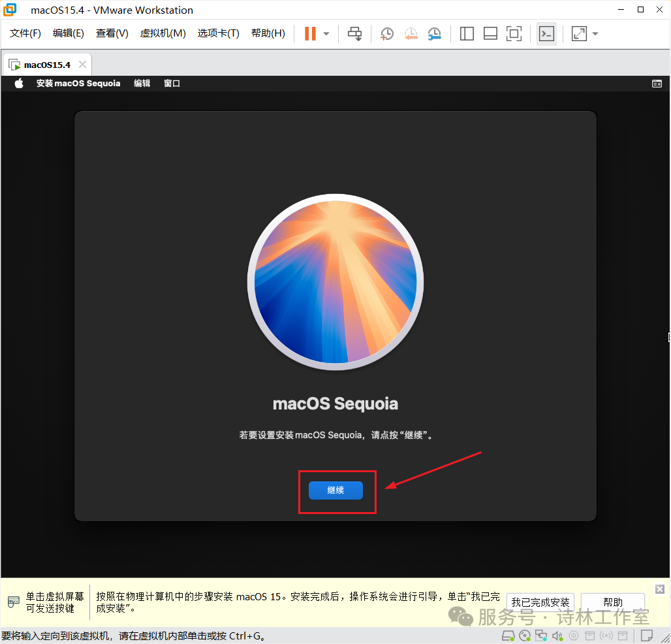Open the 虚拟机(M) menu
671x644 pixels.
(163, 33)
